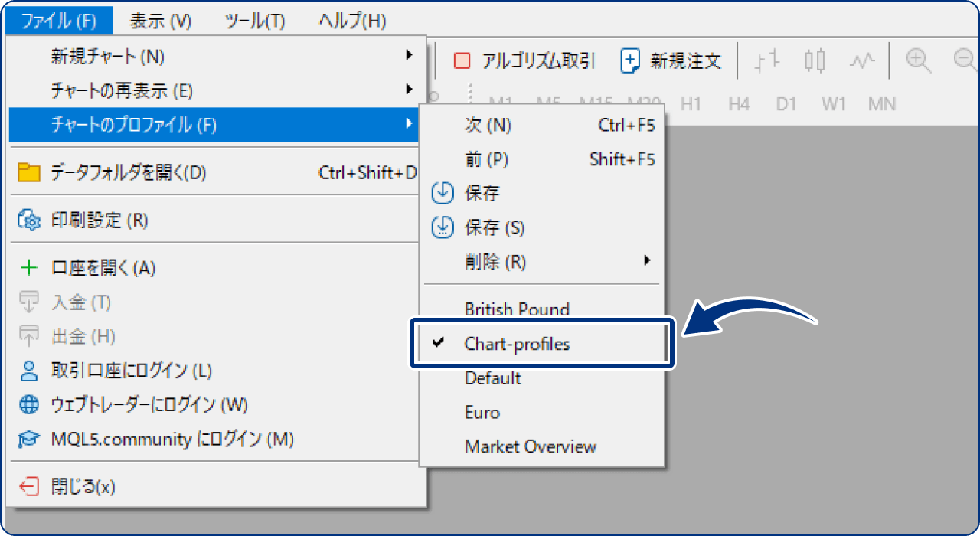Select H1 timeframe
The width and height of the screenshot is (980, 536).
[x=691, y=103]
